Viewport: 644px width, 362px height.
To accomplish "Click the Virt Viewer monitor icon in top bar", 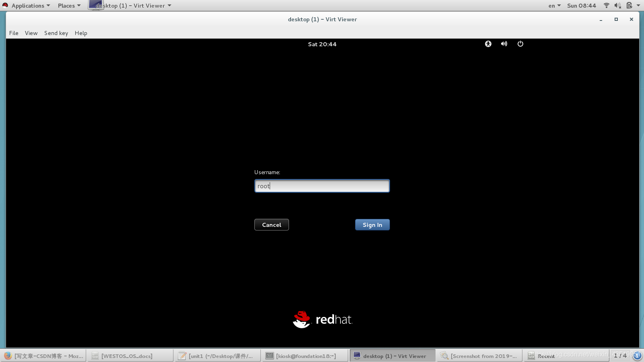I will pos(96,5).
